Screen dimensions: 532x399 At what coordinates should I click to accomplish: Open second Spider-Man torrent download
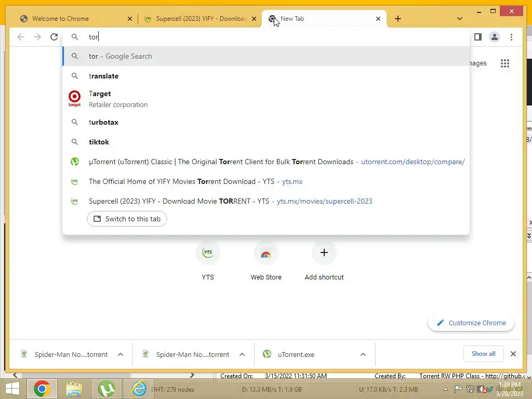click(187, 354)
